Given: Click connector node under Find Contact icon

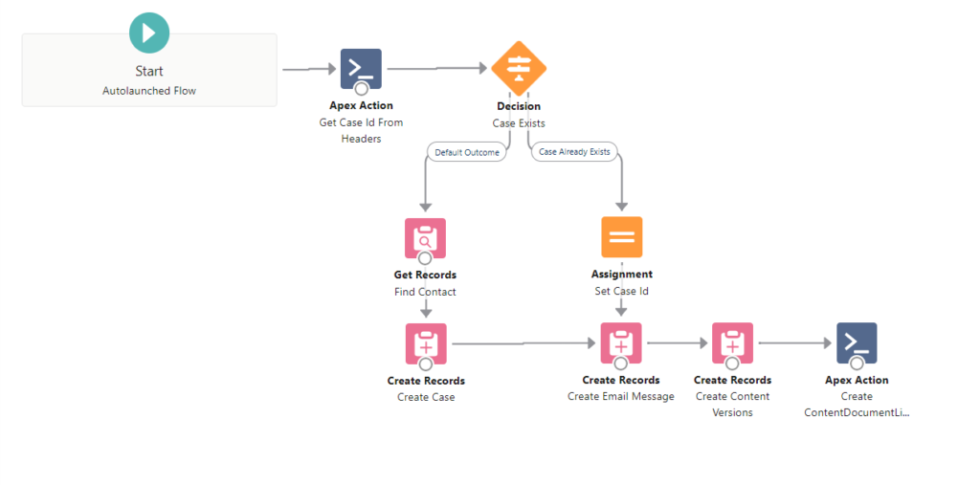Looking at the screenshot, I should tap(425, 258).
